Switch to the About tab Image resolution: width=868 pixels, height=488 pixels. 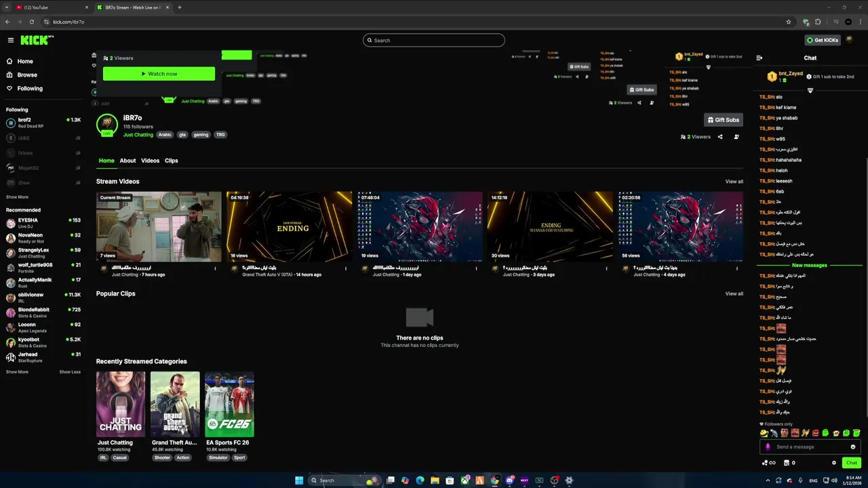pyautogui.click(x=127, y=161)
